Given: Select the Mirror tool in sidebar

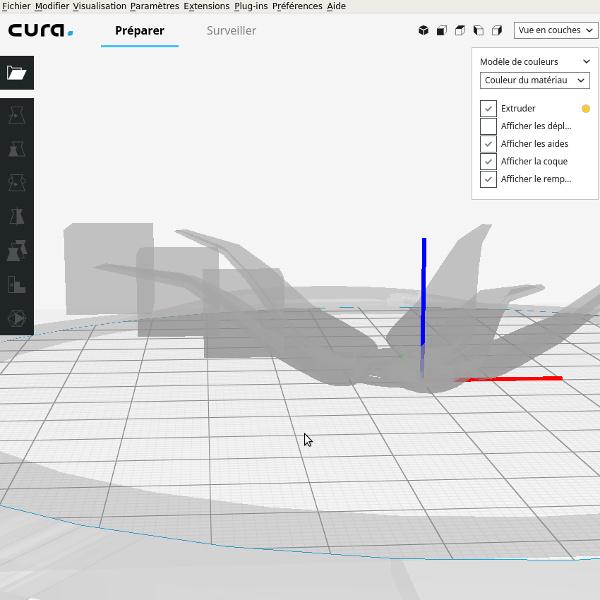Looking at the screenshot, I should pyautogui.click(x=16, y=217).
